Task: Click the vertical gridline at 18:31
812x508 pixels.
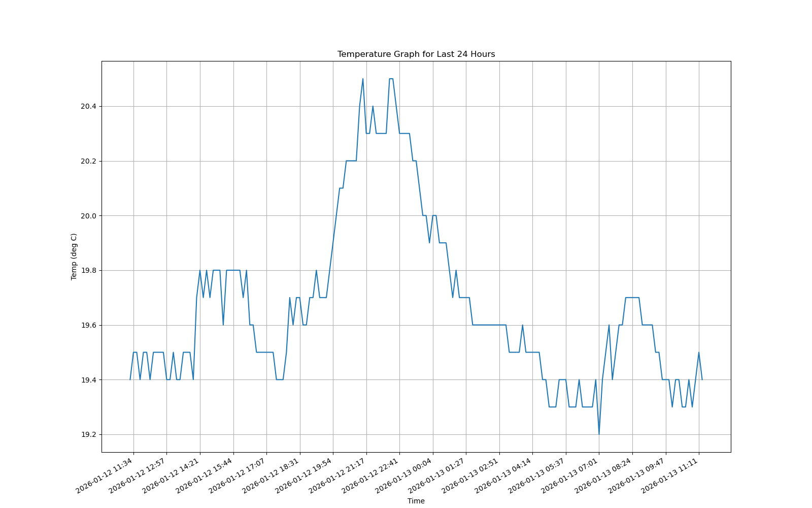Action: tap(299, 254)
